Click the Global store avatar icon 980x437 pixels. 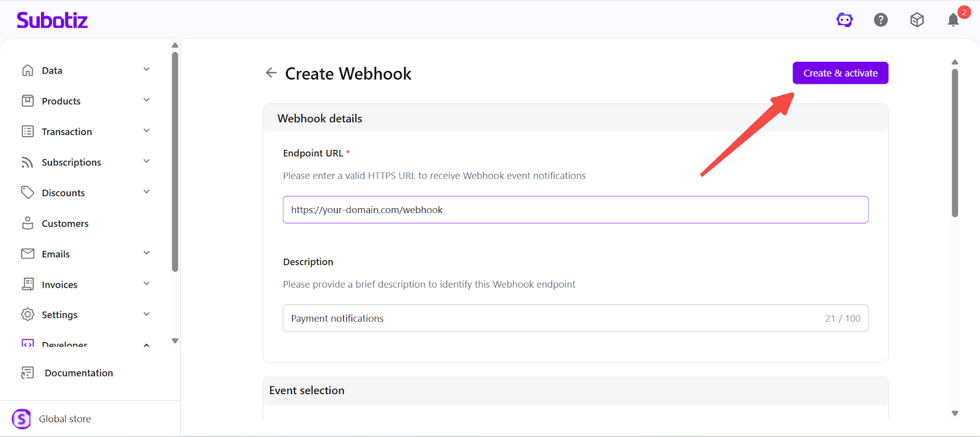pyautogui.click(x=21, y=419)
